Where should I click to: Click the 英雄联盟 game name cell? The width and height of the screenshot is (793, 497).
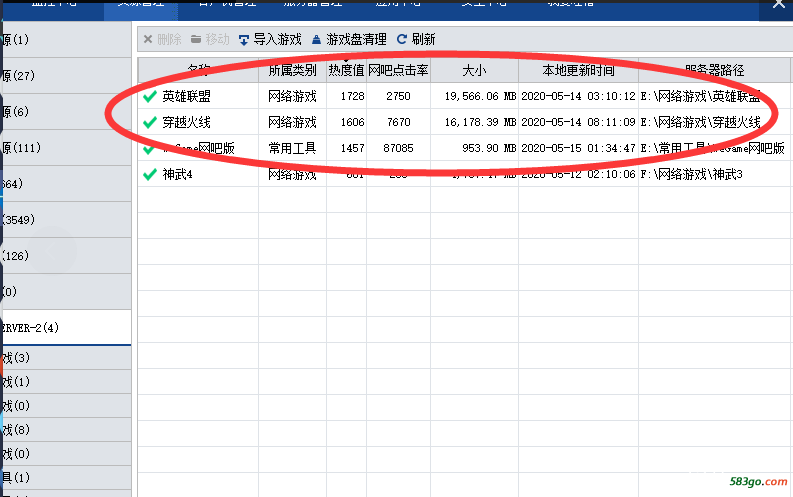click(187, 96)
